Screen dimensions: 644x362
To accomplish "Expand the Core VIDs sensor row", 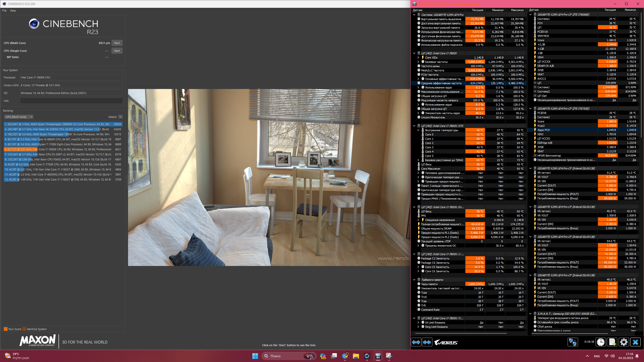I will point(418,58).
